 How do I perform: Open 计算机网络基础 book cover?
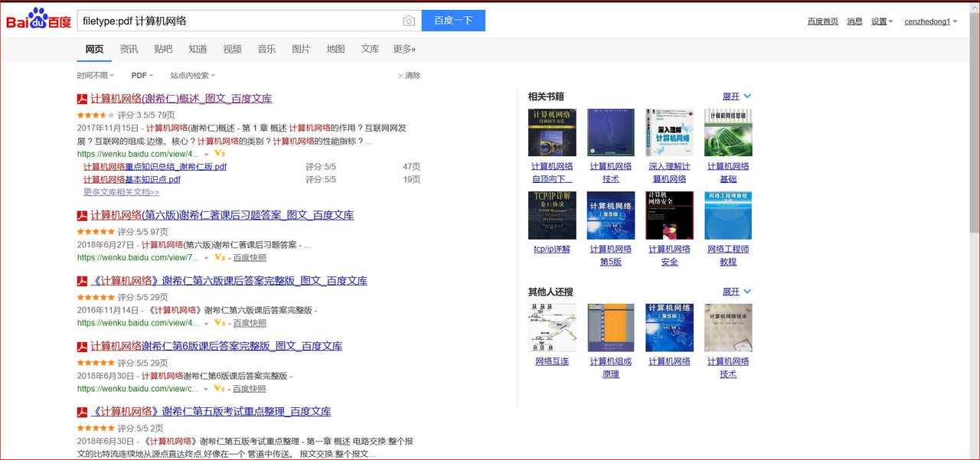click(727, 132)
